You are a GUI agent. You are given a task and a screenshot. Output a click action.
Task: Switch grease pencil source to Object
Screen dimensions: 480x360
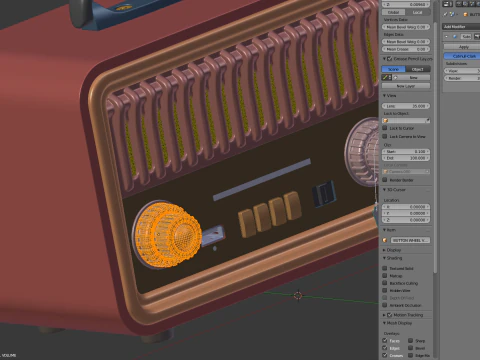(418, 69)
